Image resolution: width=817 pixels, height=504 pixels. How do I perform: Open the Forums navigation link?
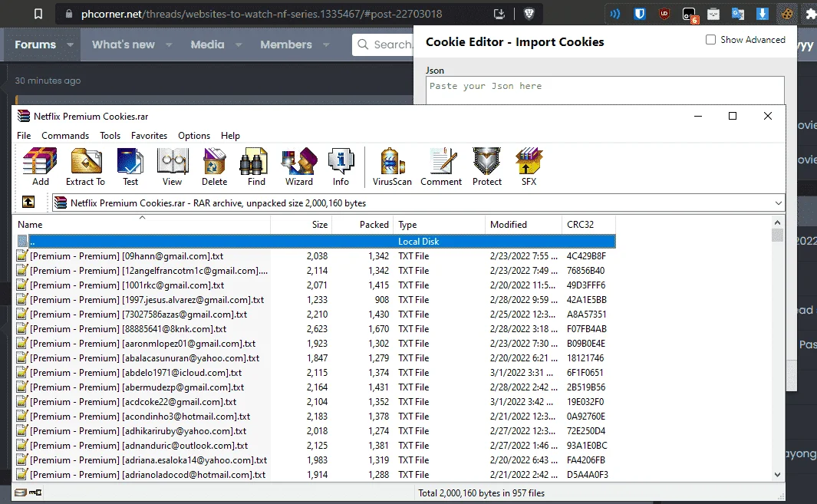point(35,44)
